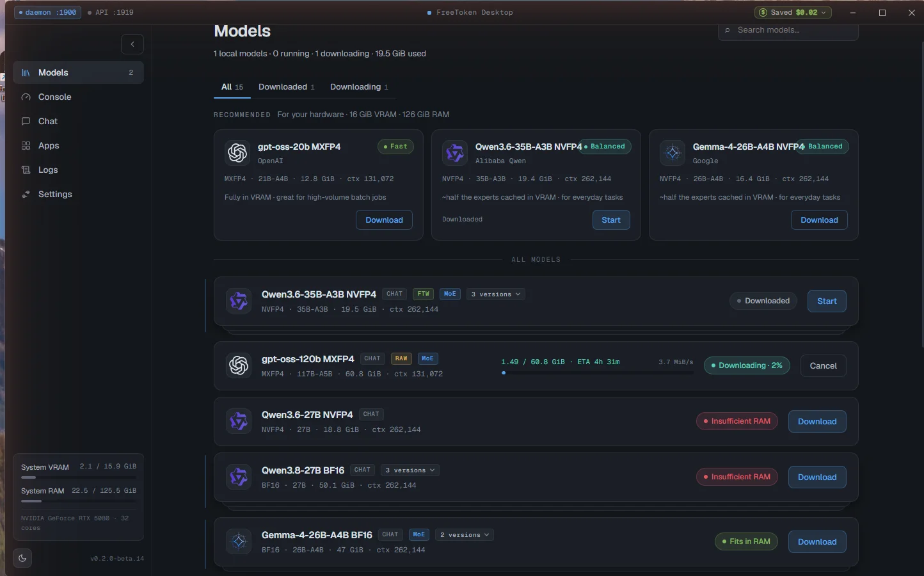Click the MoE tag on gpt-oss-120b MXFP4
Viewport: 924px width, 576px height.
point(428,359)
